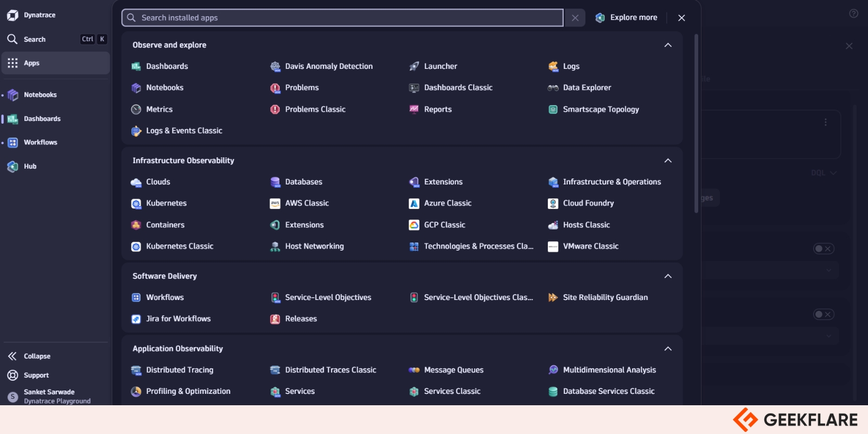
Task: Click the Explore more button
Action: [626, 18]
